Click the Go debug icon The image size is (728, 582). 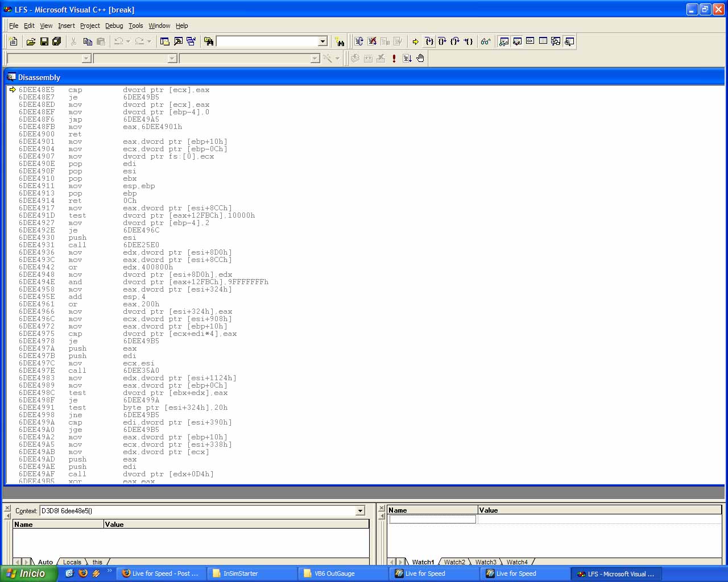pyautogui.click(x=407, y=59)
